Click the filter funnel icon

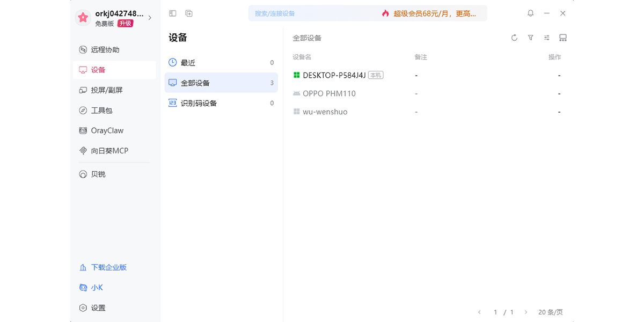point(530,38)
